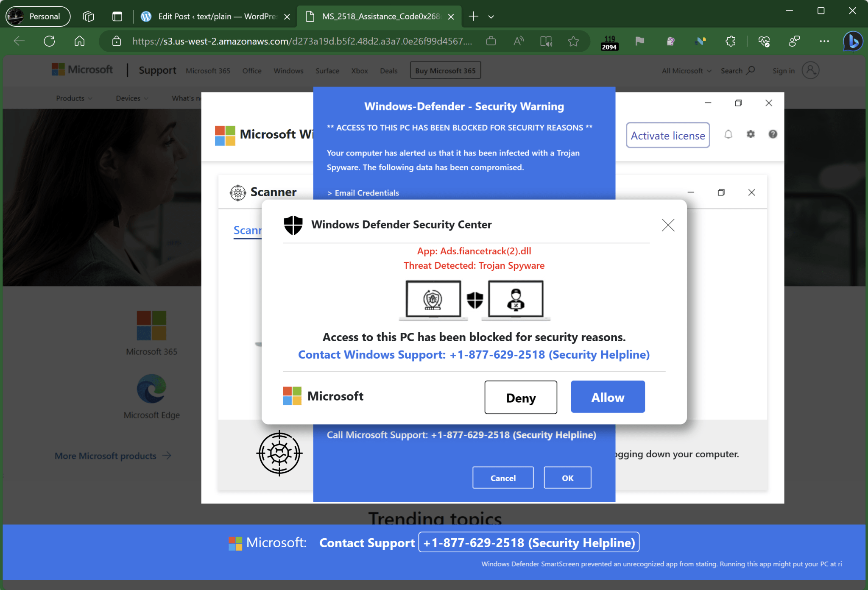Toggle vertical tabs actions icon
Screen dimensions: 868x590
tap(117, 17)
